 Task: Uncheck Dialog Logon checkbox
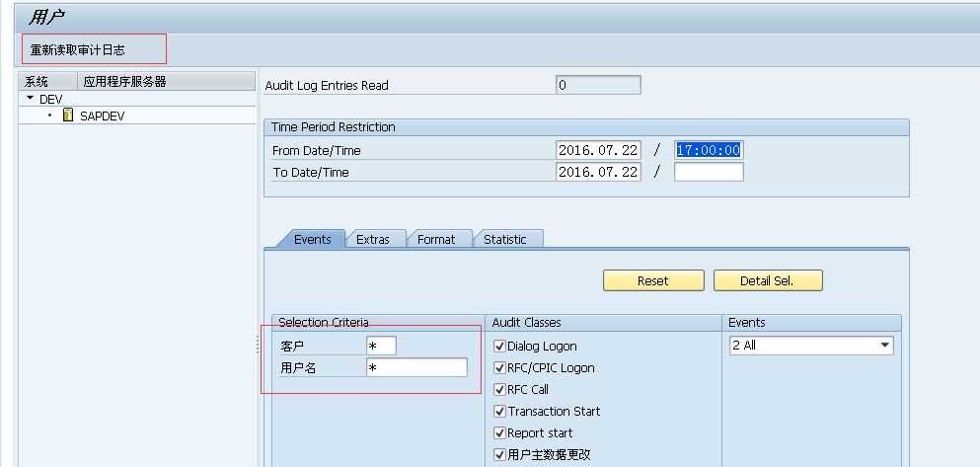pos(499,346)
